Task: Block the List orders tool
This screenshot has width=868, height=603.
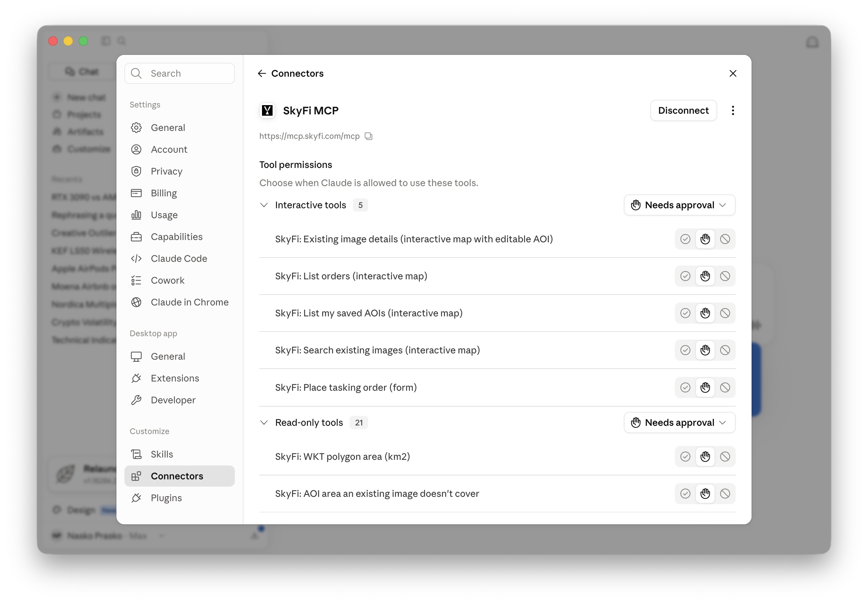Action: [x=725, y=276]
